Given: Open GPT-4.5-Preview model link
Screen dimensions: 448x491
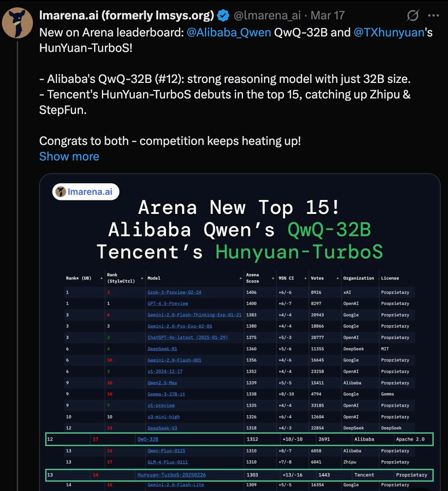Looking at the screenshot, I should pyautogui.click(x=168, y=303).
